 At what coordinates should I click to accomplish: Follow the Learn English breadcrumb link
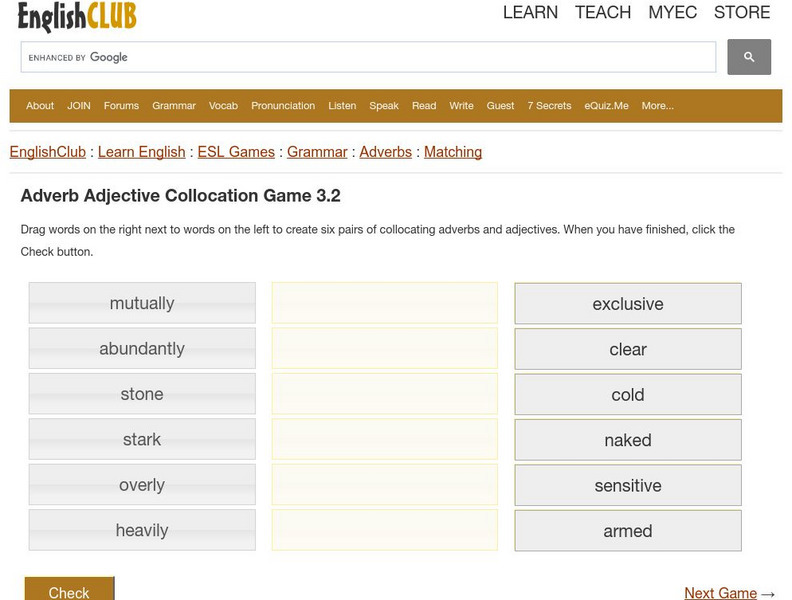click(x=141, y=152)
